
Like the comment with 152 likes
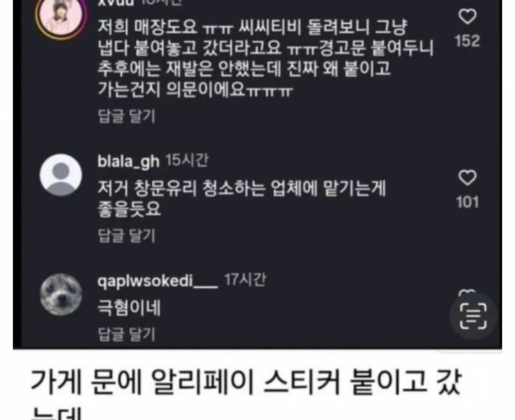point(467,17)
